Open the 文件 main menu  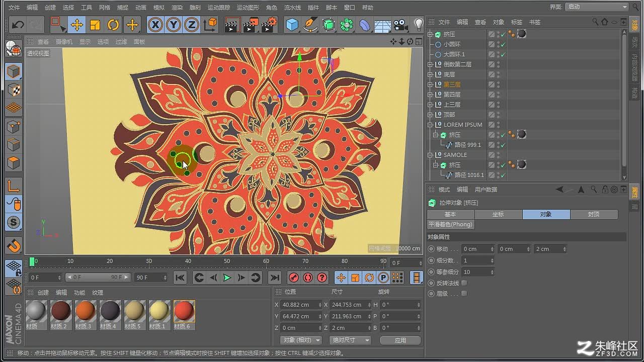coord(14,8)
